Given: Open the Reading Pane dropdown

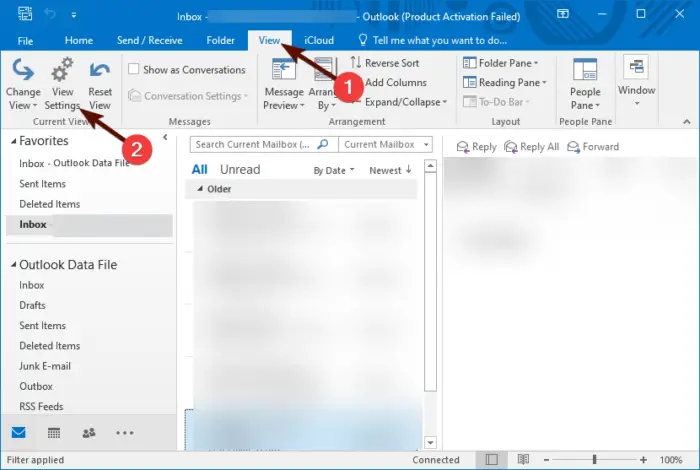Looking at the screenshot, I should click(x=504, y=83).
